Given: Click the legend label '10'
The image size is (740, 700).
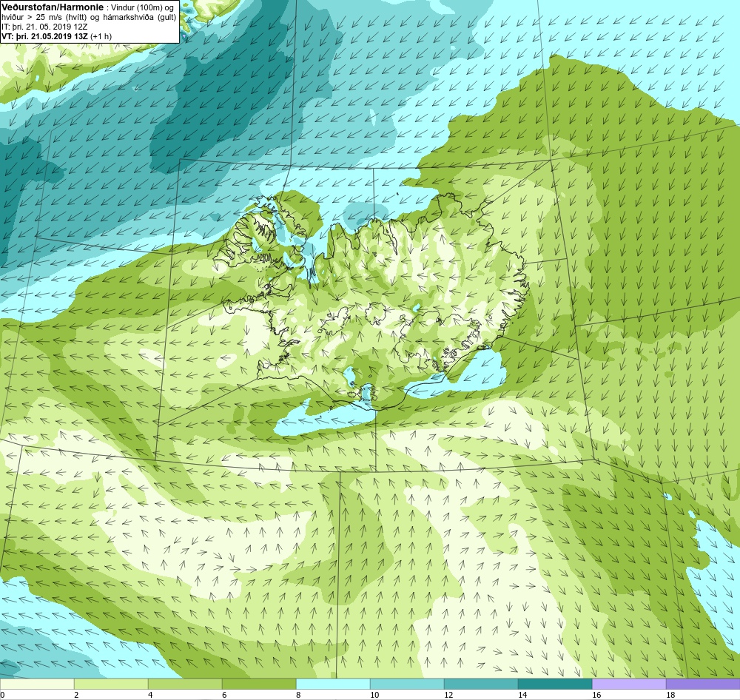Looking at the screenshot, I should [x=374, y=695].
